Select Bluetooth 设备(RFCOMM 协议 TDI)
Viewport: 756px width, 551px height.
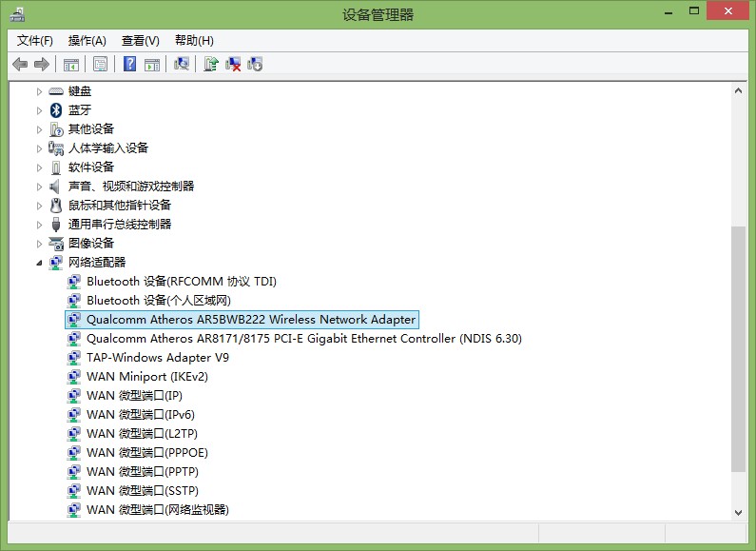pyautogui.click(x=182, y=282)
